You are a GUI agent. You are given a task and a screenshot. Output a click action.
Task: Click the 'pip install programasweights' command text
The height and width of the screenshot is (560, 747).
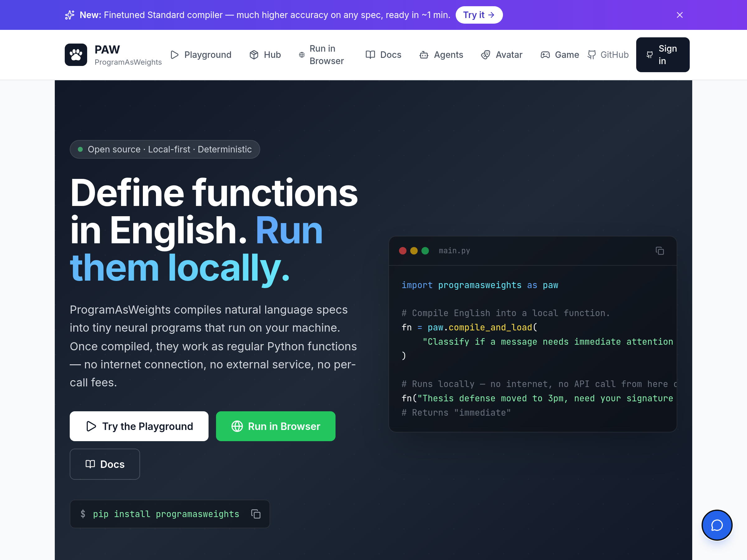[x=166, y=514]
